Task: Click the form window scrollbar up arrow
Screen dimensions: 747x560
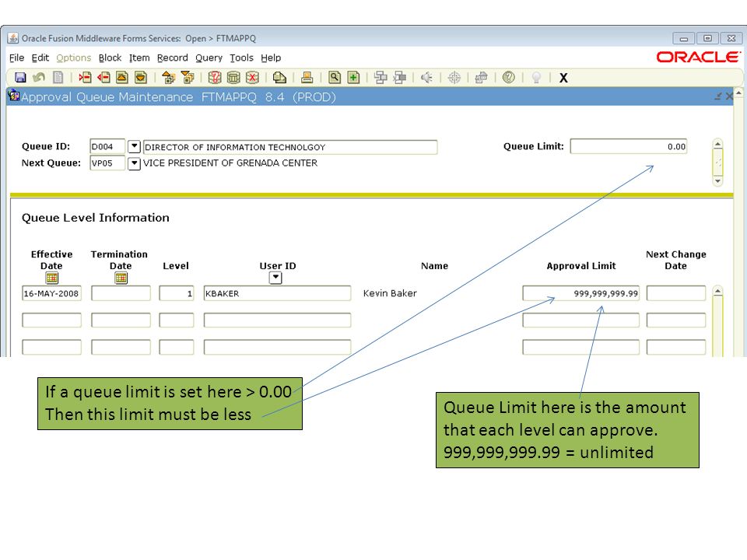Action: (x=739, y=93)
